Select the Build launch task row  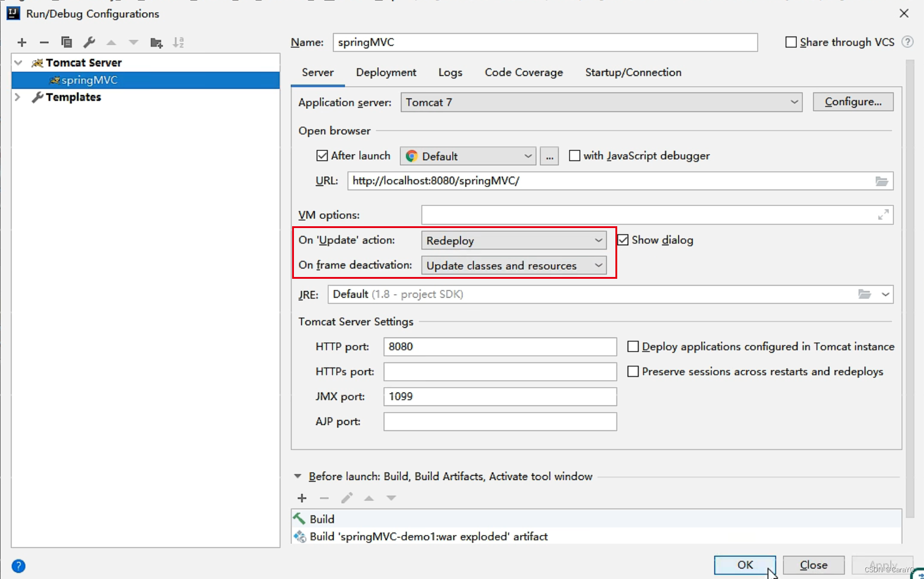pyautogui.click(x=596, y=519)
